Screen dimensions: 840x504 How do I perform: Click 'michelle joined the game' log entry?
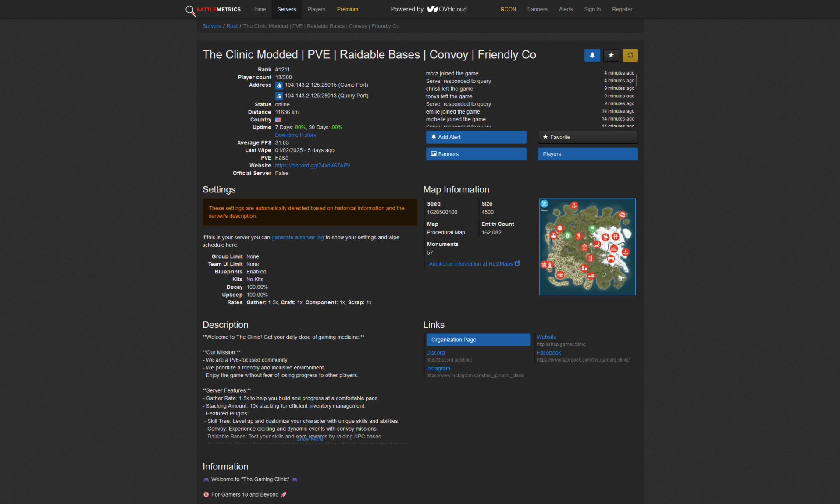tap(456, 119)
